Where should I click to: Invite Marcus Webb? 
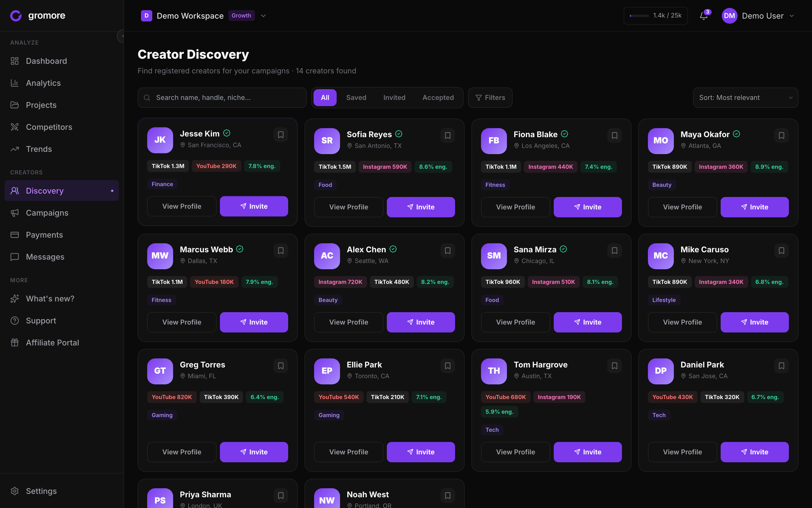coord(254,322)
